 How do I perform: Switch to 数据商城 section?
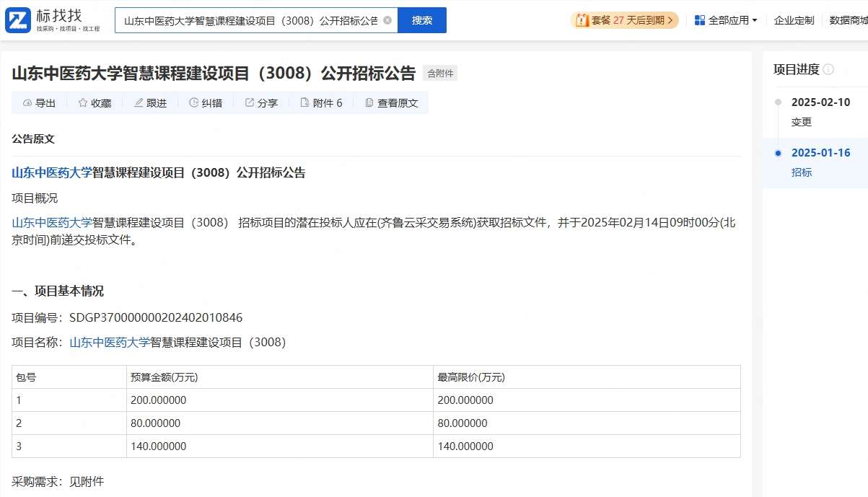pyautogui.click(x=850, y=20)
